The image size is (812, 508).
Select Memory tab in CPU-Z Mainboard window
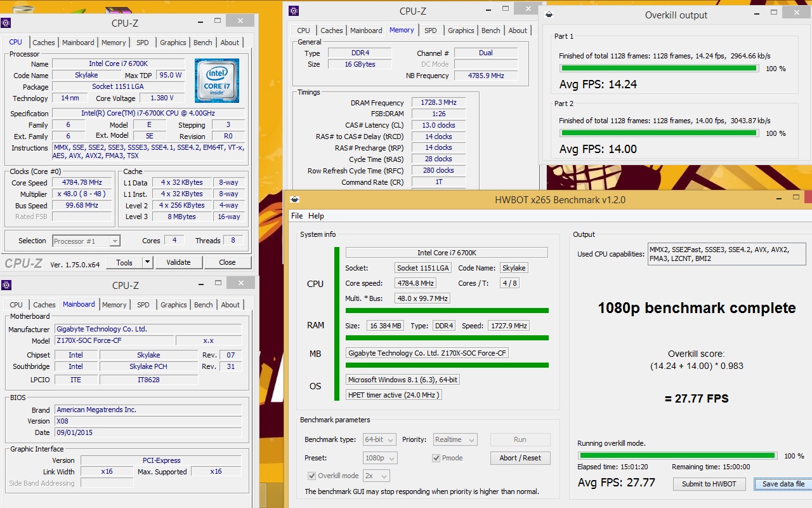[x=114, y=305]
